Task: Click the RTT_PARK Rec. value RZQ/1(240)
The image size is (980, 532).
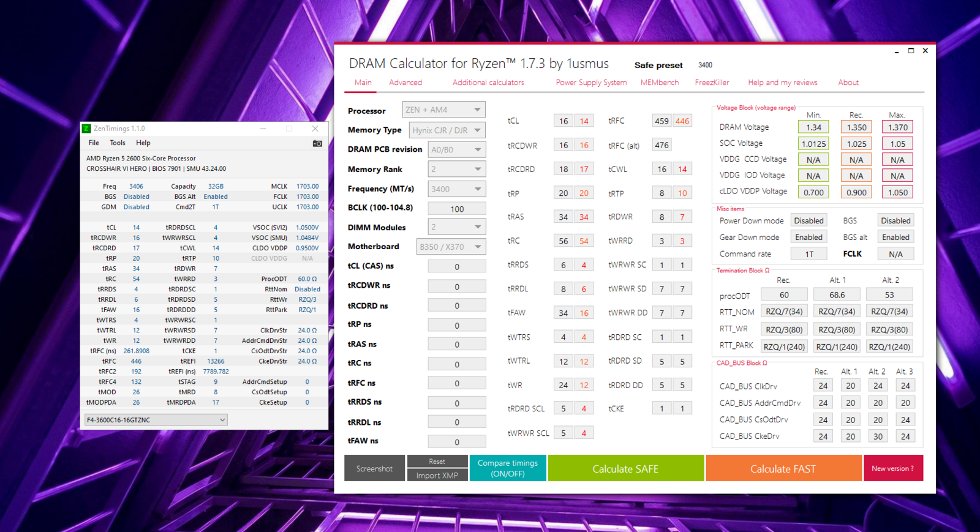Action: tap(784, 347)
